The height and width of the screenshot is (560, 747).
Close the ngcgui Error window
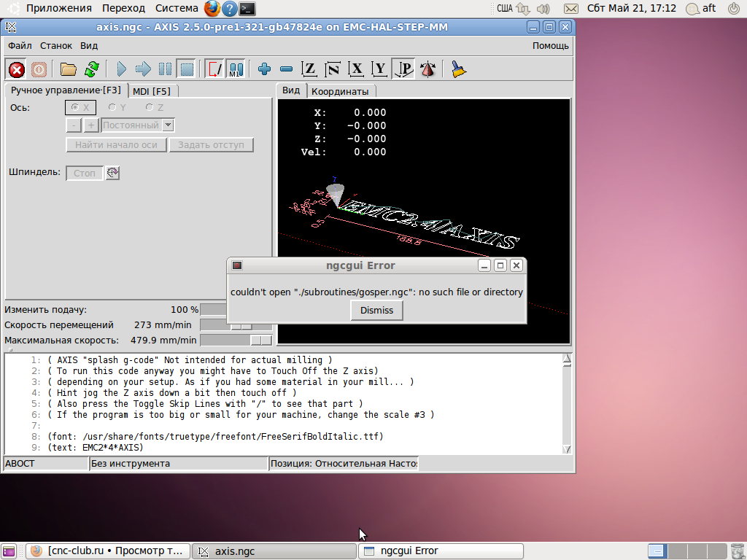[x=516, y=265]
